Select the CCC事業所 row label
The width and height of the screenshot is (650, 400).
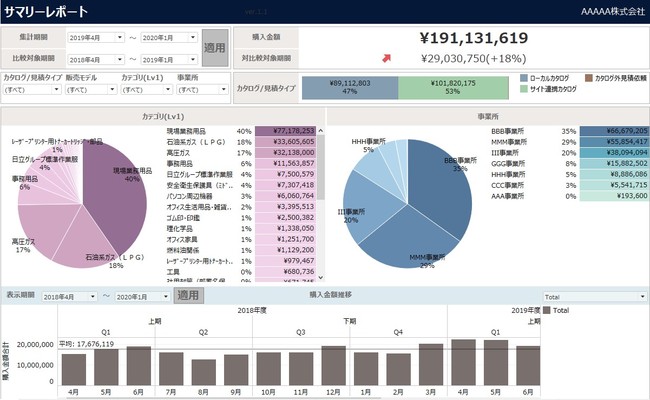[x=508, y=185]
